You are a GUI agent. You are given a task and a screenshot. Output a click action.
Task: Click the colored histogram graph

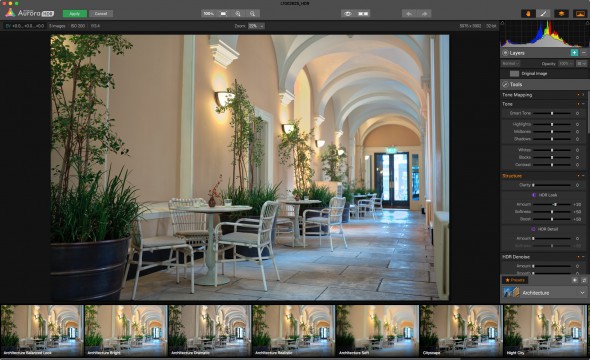tap(545, 34)
